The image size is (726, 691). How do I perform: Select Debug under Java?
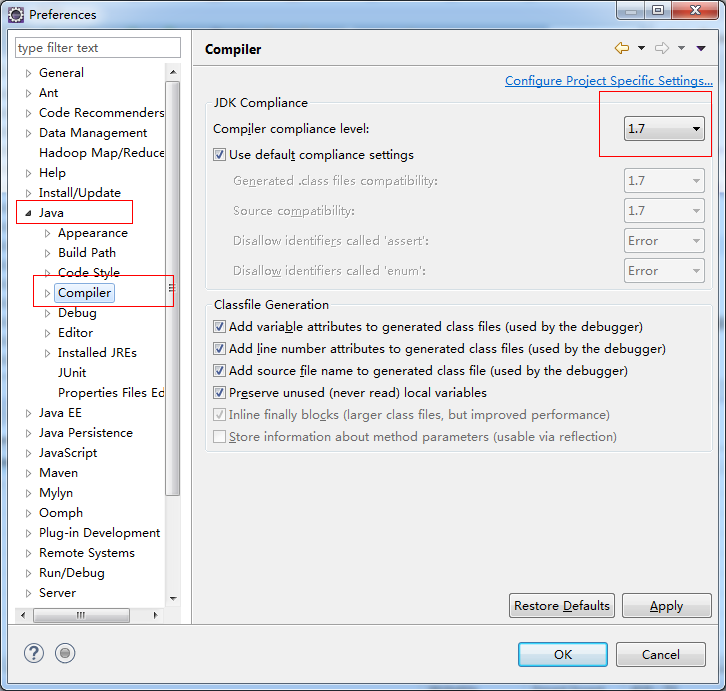77,313
